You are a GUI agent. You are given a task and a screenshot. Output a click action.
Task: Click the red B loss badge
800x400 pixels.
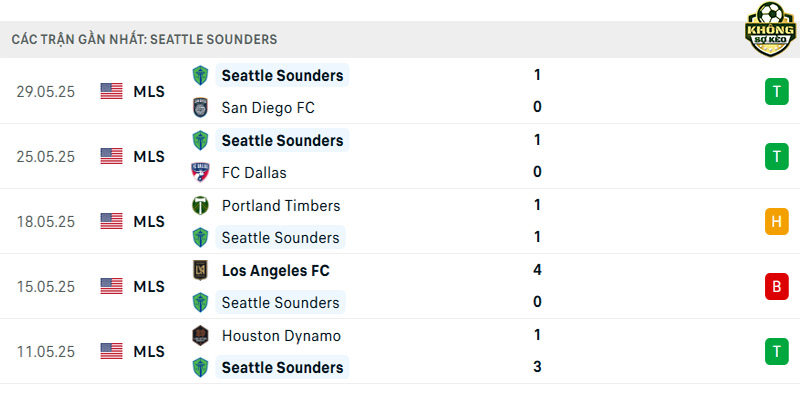click(777, 286)
